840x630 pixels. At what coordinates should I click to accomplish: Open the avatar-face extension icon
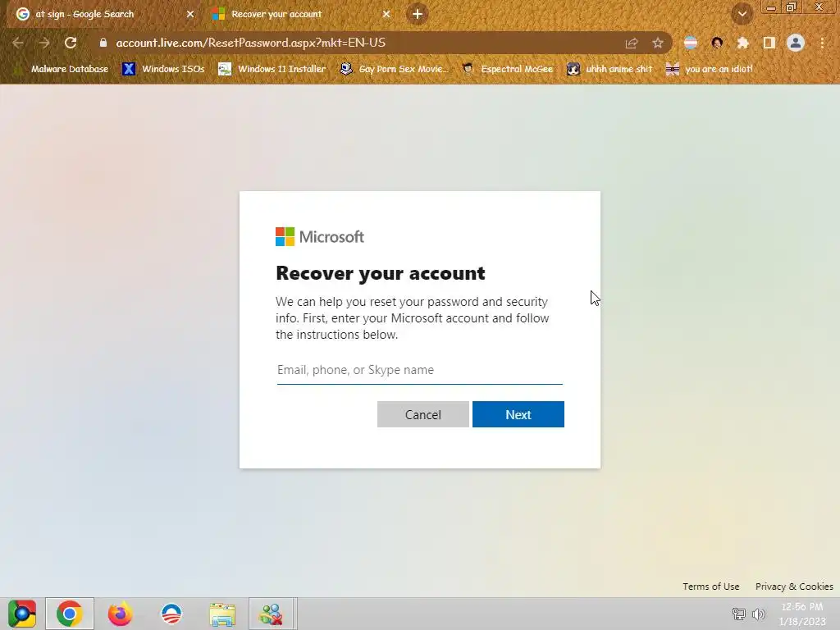coord(717,43)
